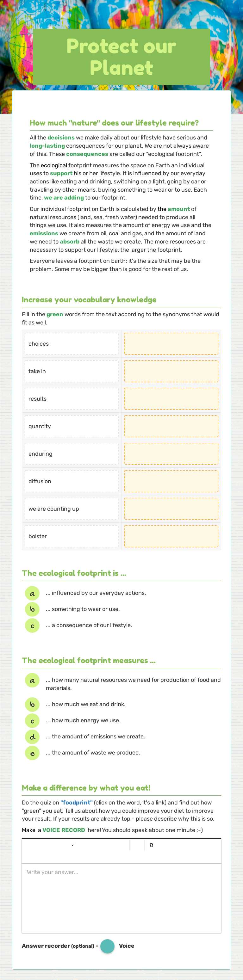Click the blank box beside "bolster"
This screenshot has height=980, width=243.
click(171, 536)
